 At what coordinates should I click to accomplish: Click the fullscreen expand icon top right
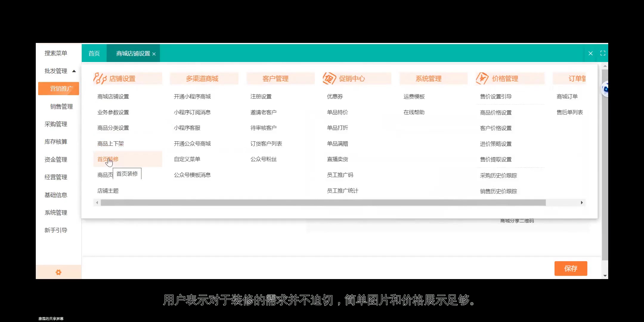tap(603, 53)
